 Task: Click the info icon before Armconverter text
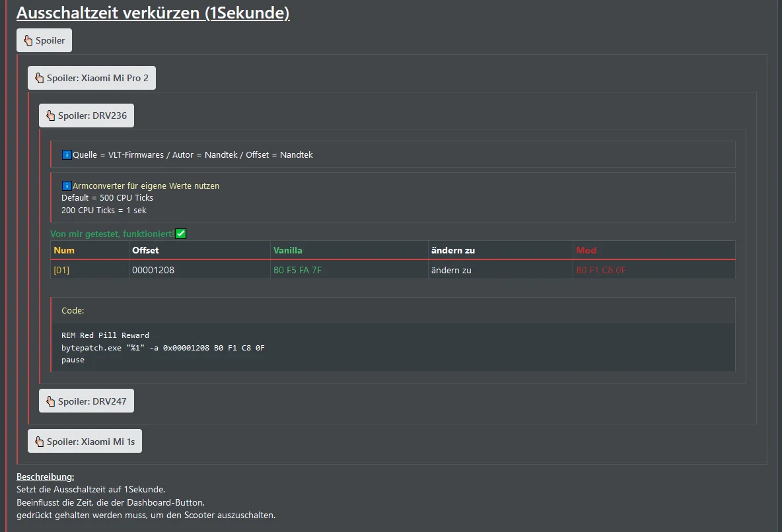pos(67,186)
